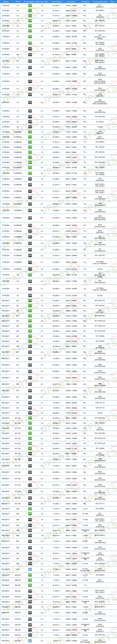The image size is (117, 644).
Task: Click the ON icon for C5 BREAK 3.0 DT20C
Action: [x=30, y=269]
